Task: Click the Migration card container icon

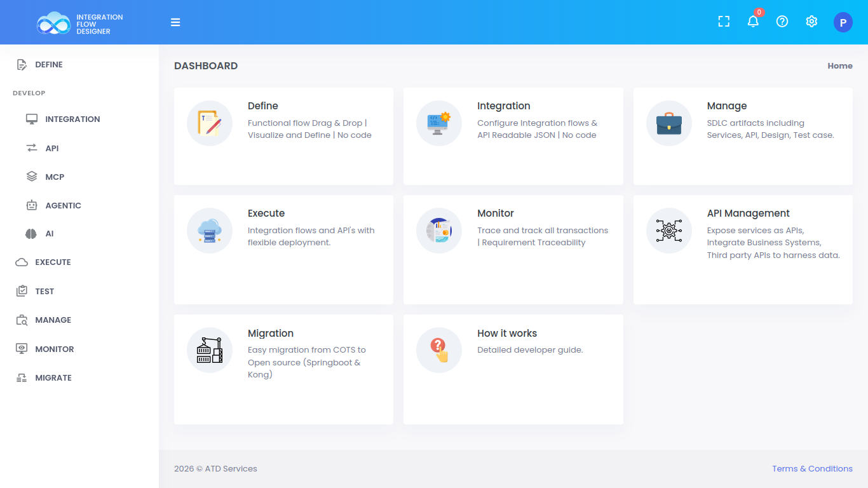Action: point(210,350)
